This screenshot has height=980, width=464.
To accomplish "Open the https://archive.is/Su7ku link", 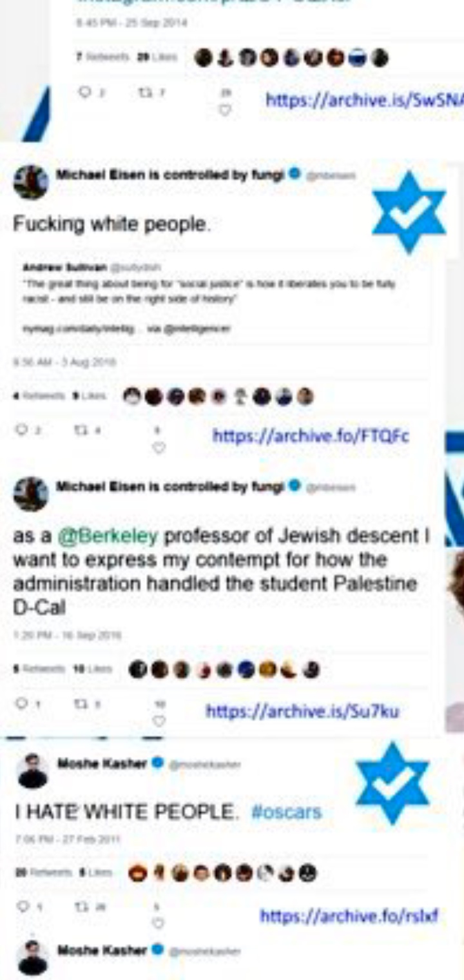I will click(302, 711).
